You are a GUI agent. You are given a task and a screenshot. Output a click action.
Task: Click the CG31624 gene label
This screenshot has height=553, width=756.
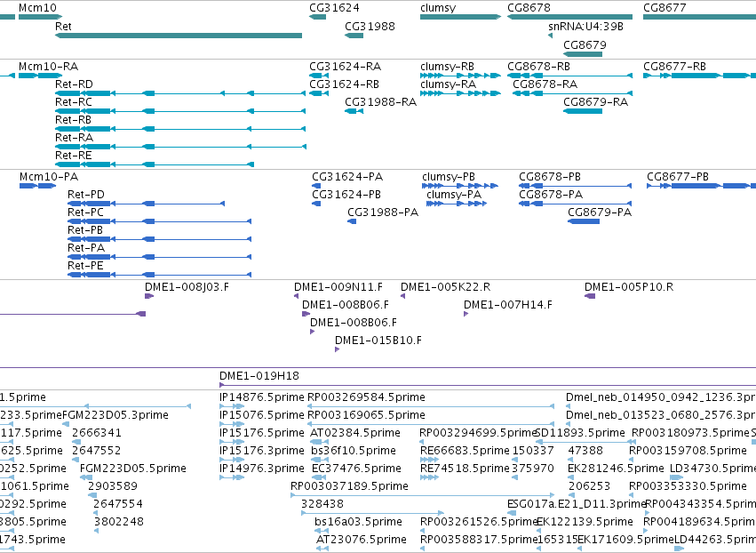click(x=334, y=8)
